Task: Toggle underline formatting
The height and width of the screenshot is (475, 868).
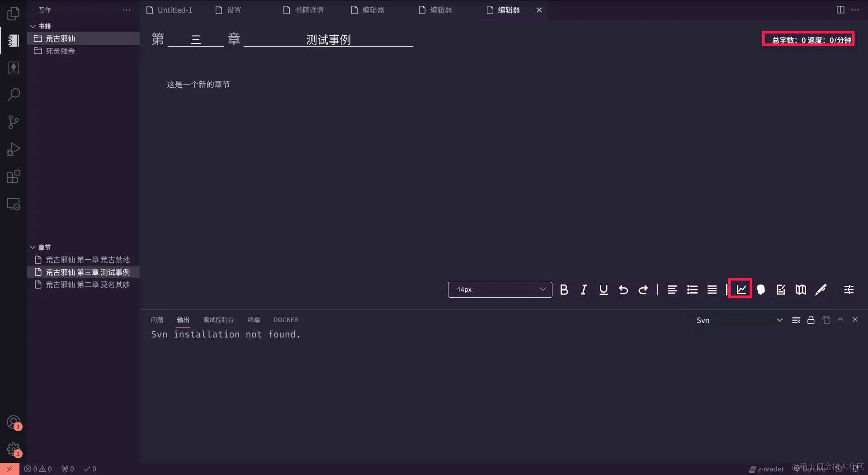Action: coord(603,290)
